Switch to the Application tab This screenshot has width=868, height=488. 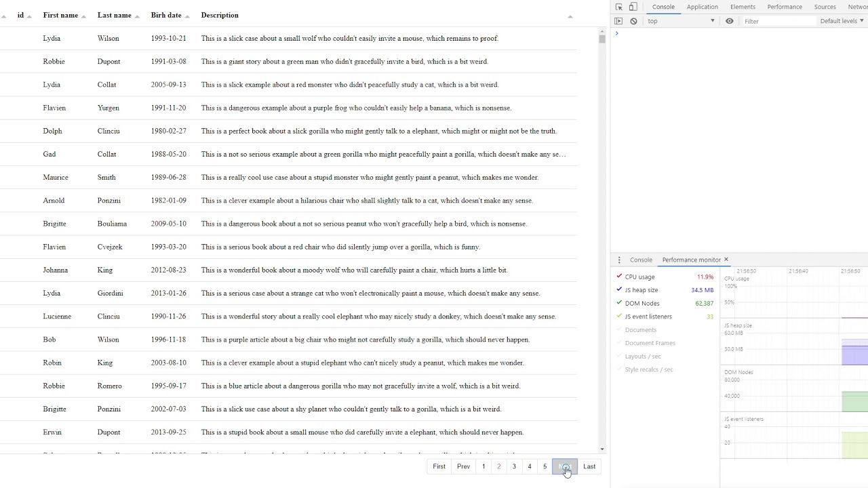pyautogui.click(x=702, y=7)
